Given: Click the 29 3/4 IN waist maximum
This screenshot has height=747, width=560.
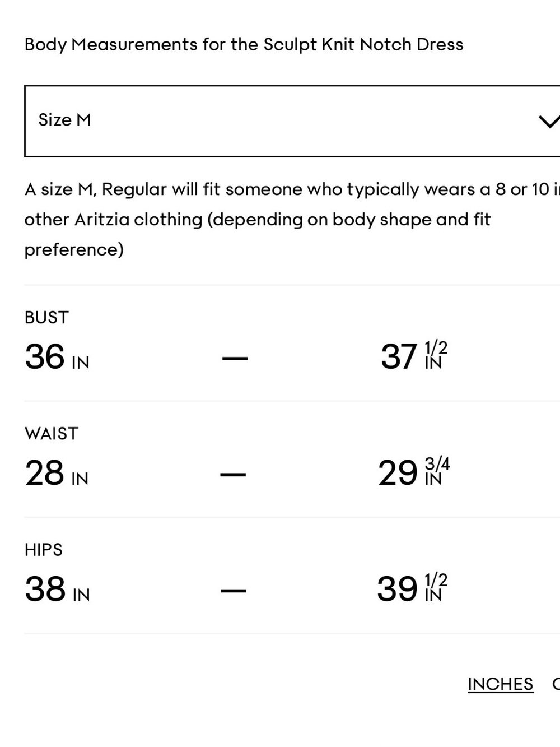Looking at the screenshot, I should point(414,472).
